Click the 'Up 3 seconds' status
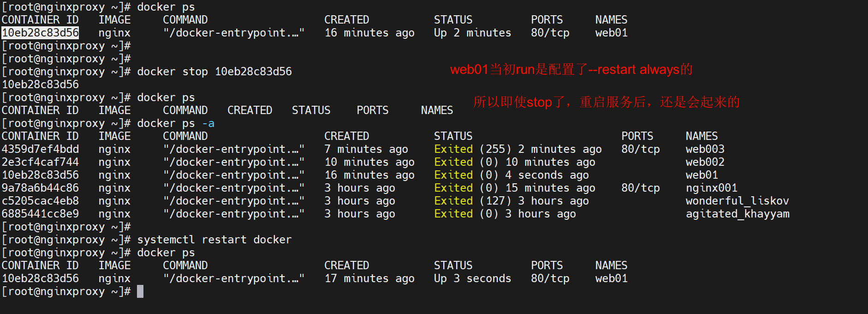The height and width of the screenshot is (314, 868). [x=472, y=278]
